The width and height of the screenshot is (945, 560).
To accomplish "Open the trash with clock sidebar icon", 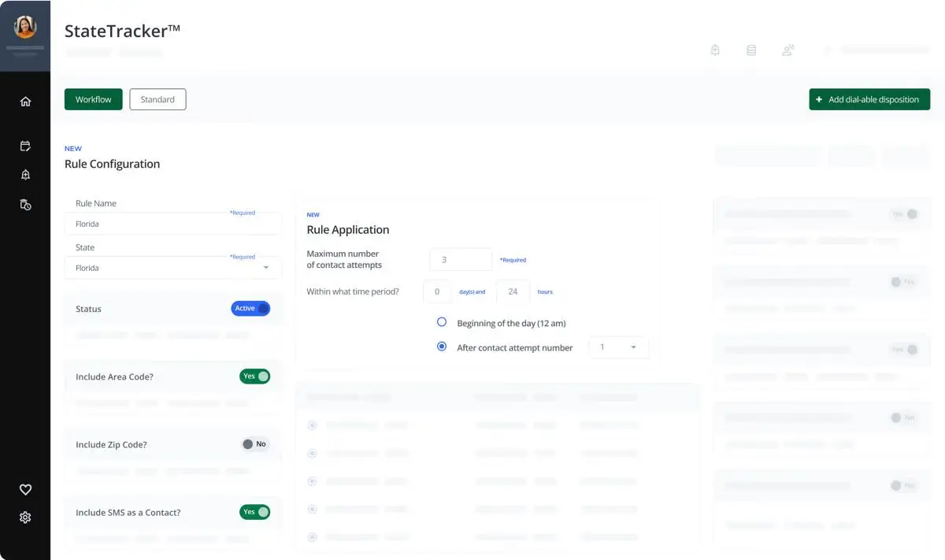I will 25,205.
